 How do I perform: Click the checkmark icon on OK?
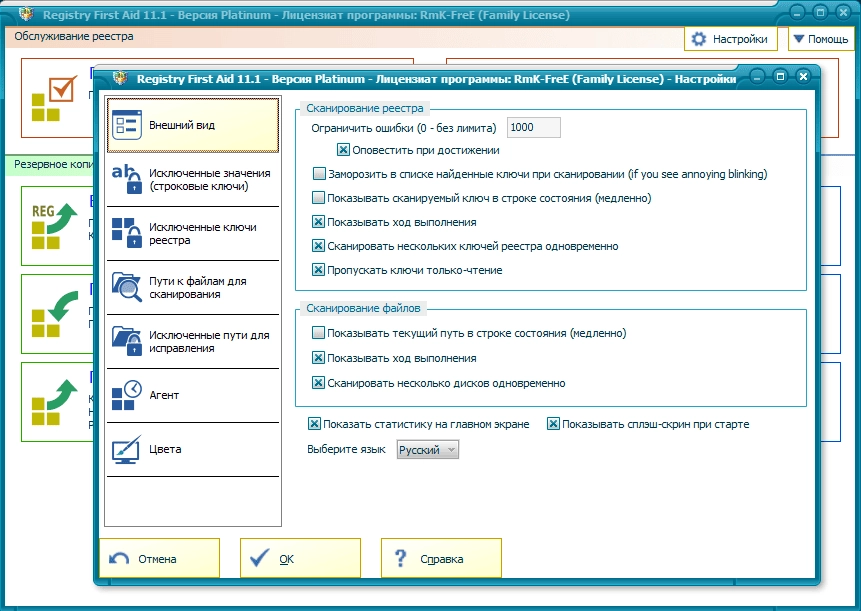click(259, 558)
